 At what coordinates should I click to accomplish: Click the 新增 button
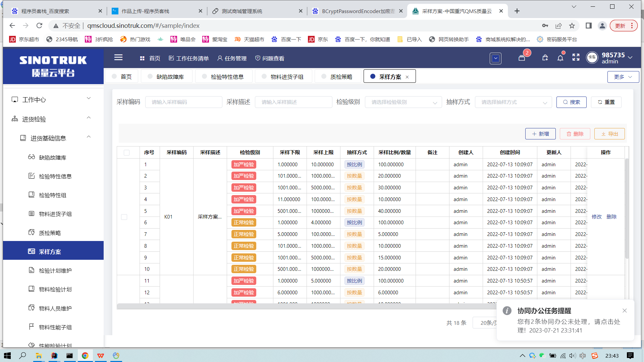click(540, 134)
